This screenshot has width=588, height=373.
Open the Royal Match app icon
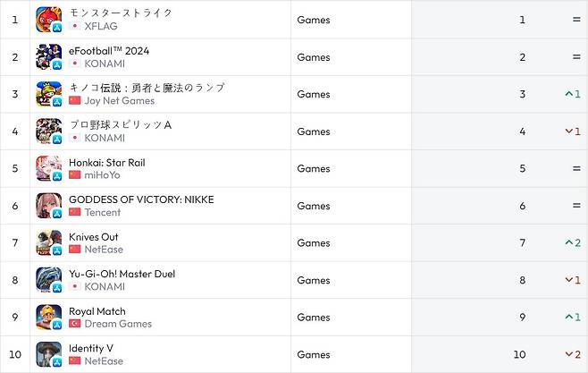(x=48, y=318)
